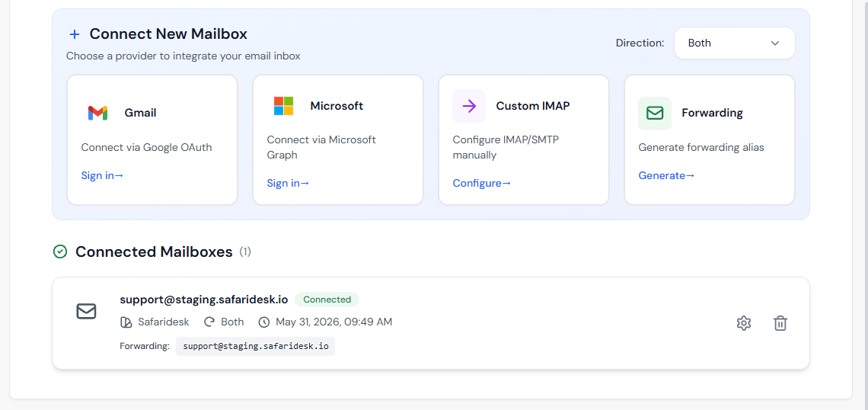Viewport: 868px width, 410px height.
Task: Click the Safaridesk brand icon in mailbox row
Action: [126, 322]
